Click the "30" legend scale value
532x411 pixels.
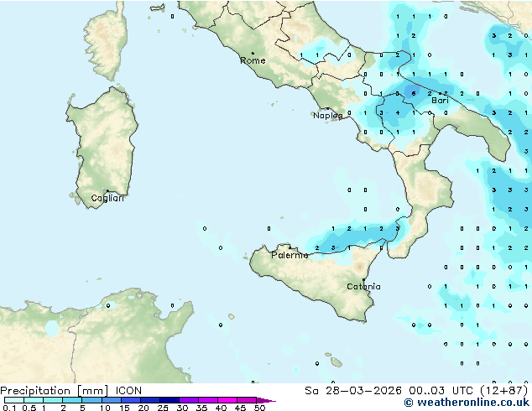coord(182,408)
